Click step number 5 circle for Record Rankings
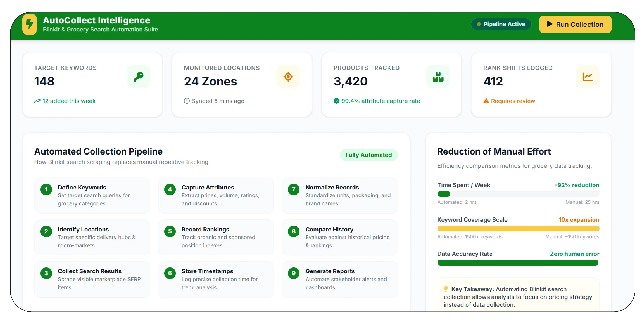 coord(170,231)
